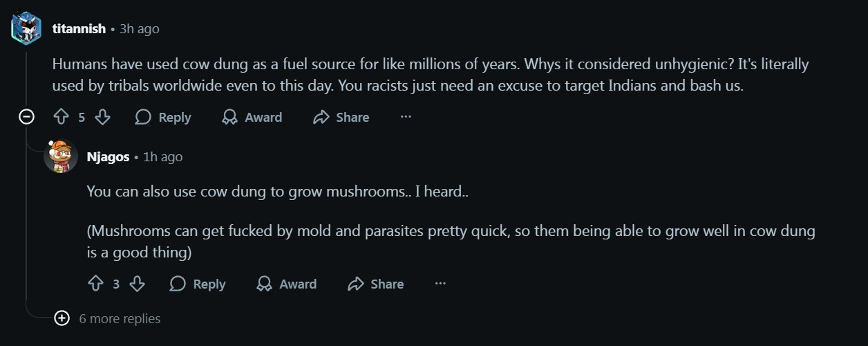Open more options for Njagos's reply

440,284
